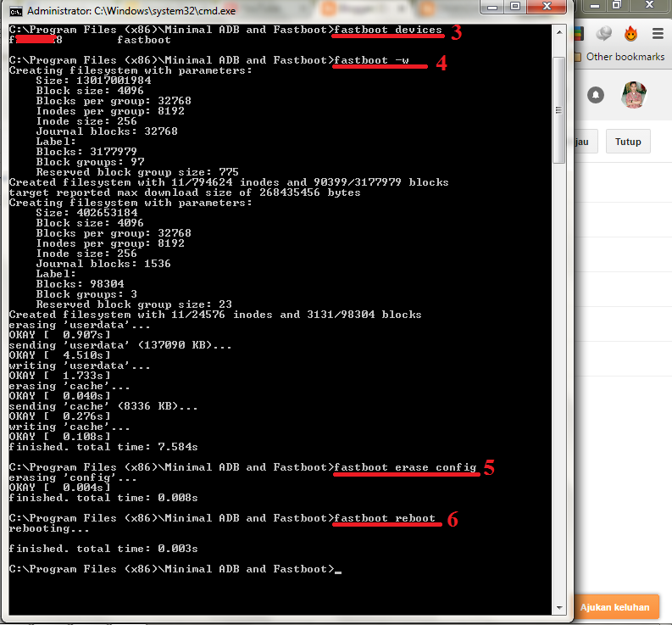Close the browser window behind

pyautogui.click(x=649, y=6)
